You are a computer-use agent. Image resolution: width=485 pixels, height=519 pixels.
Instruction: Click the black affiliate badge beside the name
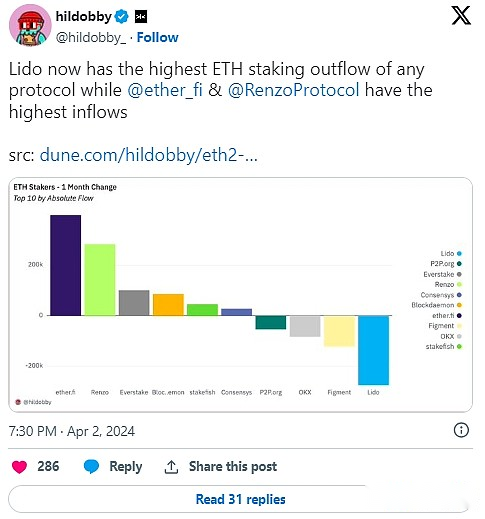(141, 16)
